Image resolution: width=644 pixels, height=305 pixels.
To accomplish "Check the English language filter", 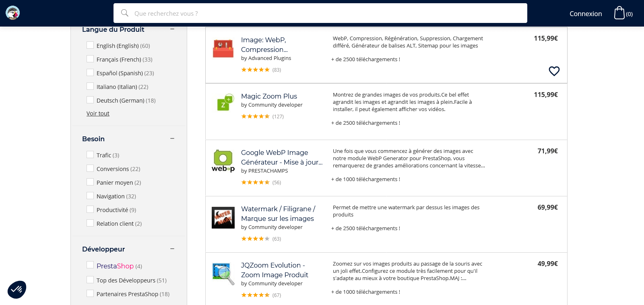I will click(90, 45).
